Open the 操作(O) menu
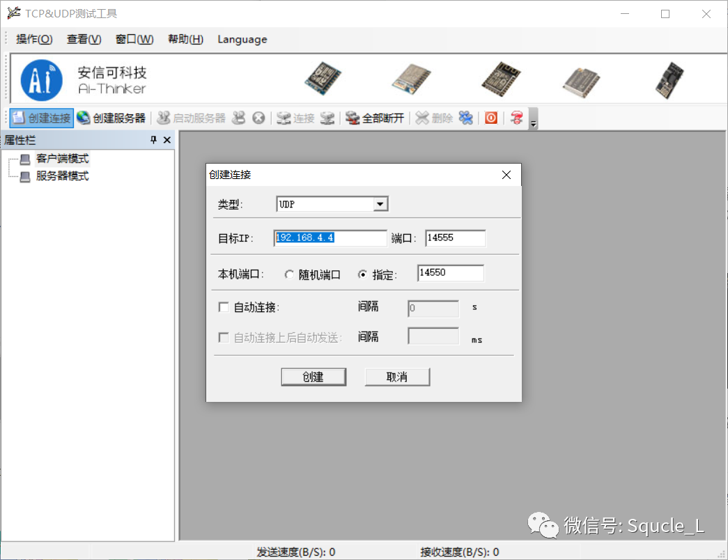The height and width of the screenshot is (560, 728). tap(34, 40)
